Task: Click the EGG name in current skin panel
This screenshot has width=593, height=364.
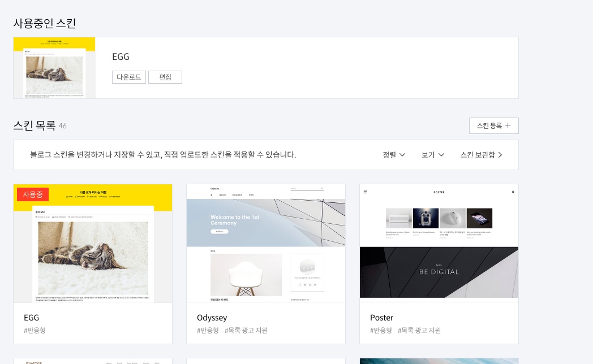Action: [x=121, y=57]
